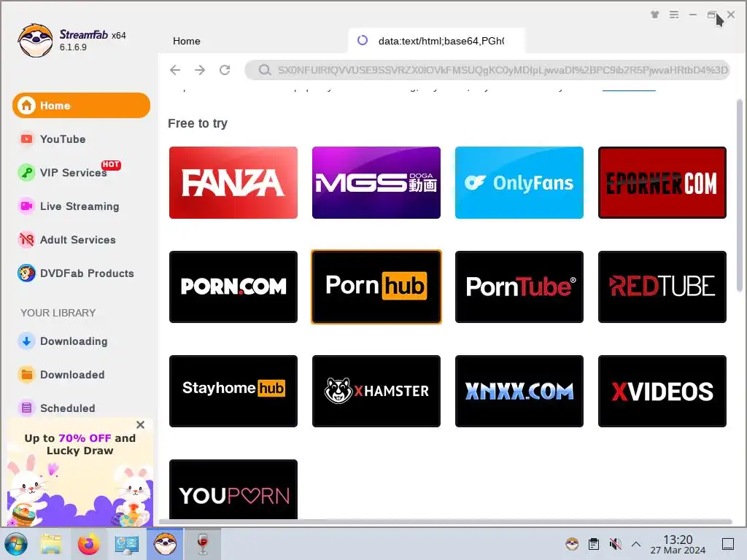
Task: Open the Windows Start menu
Action: click(16, 544)
